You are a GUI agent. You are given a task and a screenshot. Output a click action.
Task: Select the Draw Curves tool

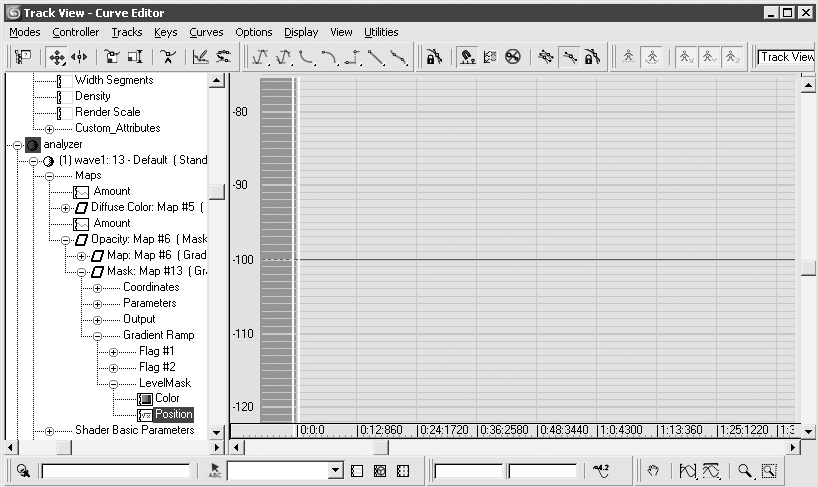point(200,57)
